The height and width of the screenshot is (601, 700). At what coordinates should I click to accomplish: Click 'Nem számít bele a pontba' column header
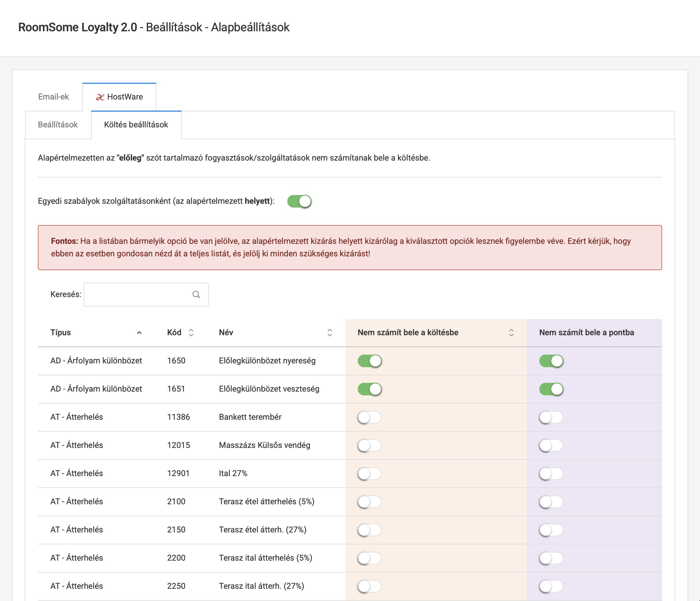point(586,333)
